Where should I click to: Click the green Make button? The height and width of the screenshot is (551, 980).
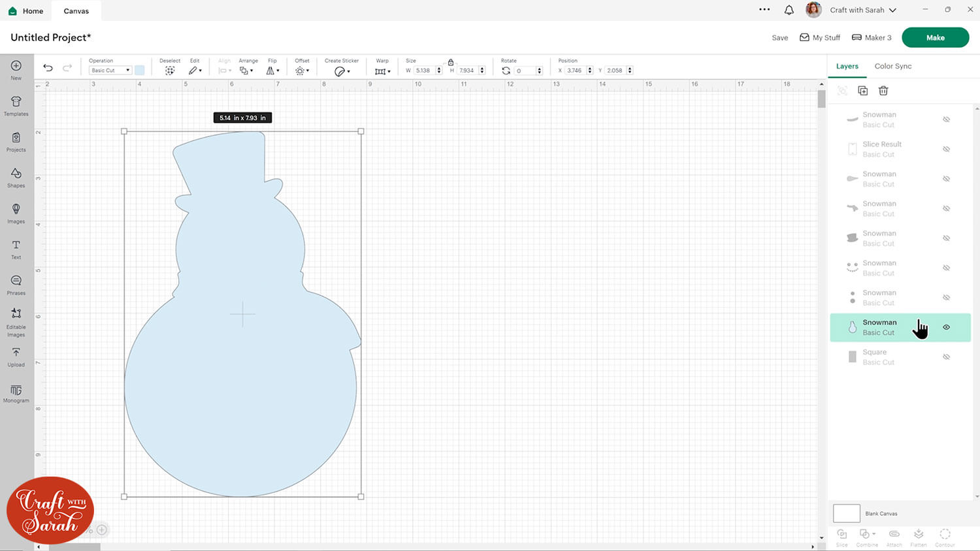click(935, 38)
